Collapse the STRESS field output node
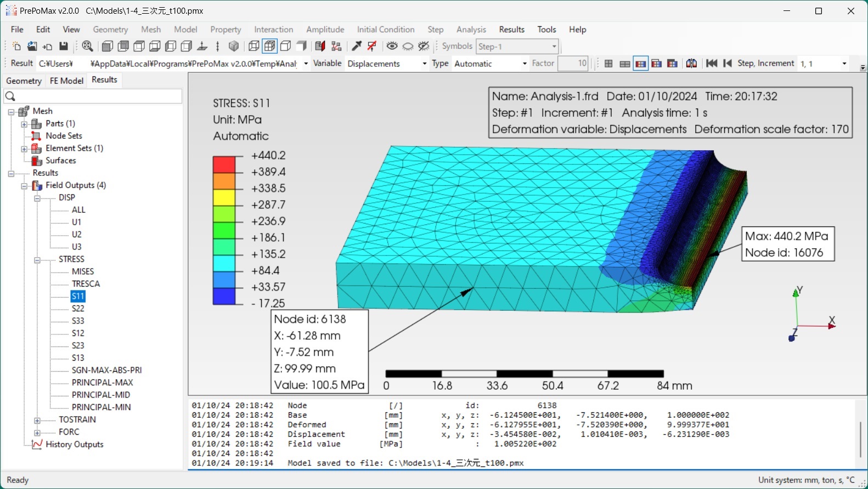Image resolution: width=868 pixels, height=489 pixels. point(37,260)
